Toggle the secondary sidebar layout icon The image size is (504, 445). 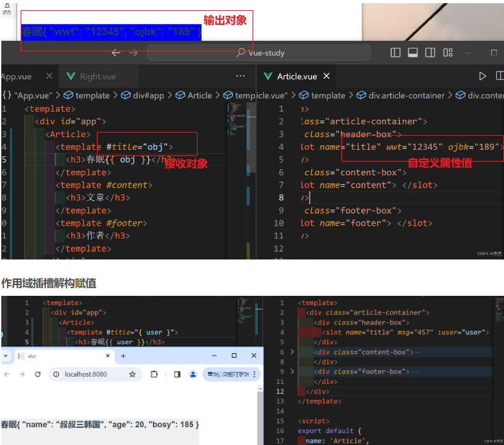(x=430, y=53)
